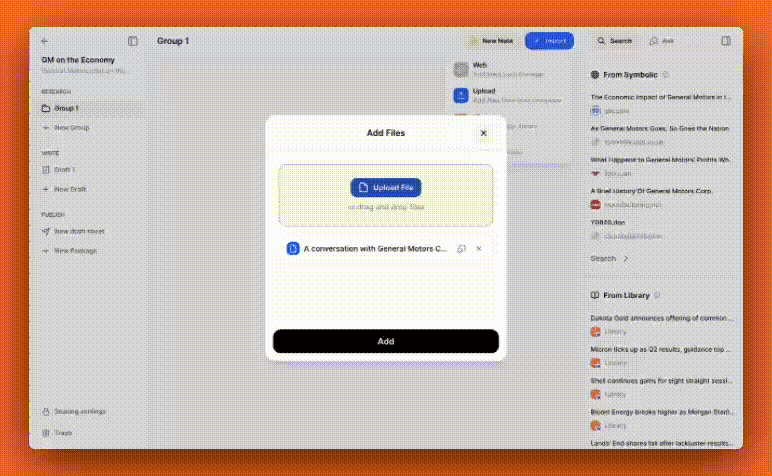Toggle the left sidebar panel icon
The image size is (772, 476).
tap(132, 41)
